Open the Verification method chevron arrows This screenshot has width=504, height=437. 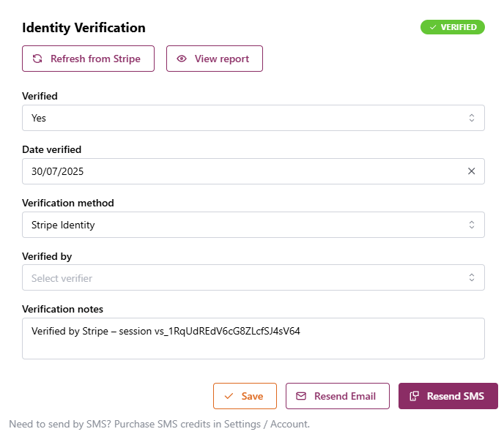pyautogui.click(x=471, y=225)
